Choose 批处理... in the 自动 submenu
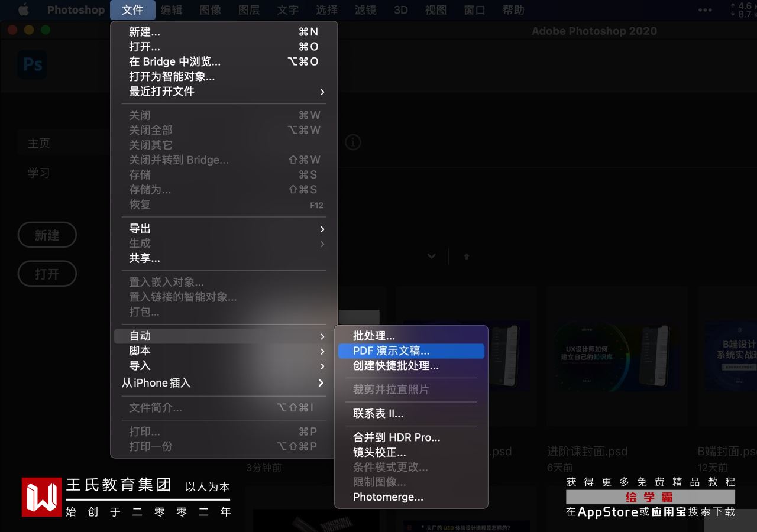This screenshot has width=757, height=532. 411,336
